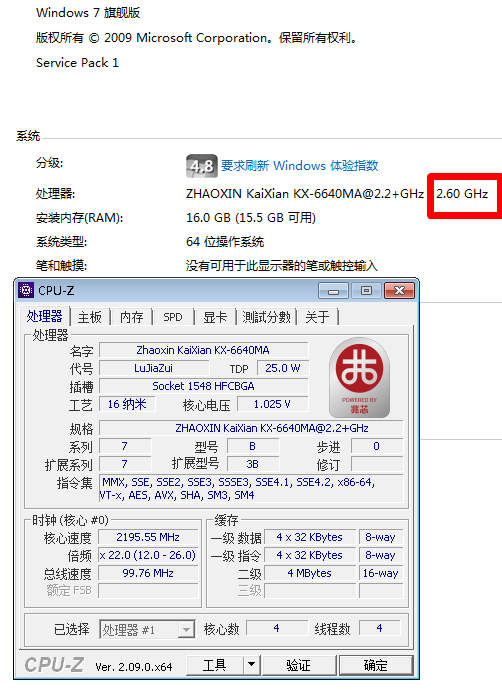
Task: Click the 确定 button
Action: point(376,665)
